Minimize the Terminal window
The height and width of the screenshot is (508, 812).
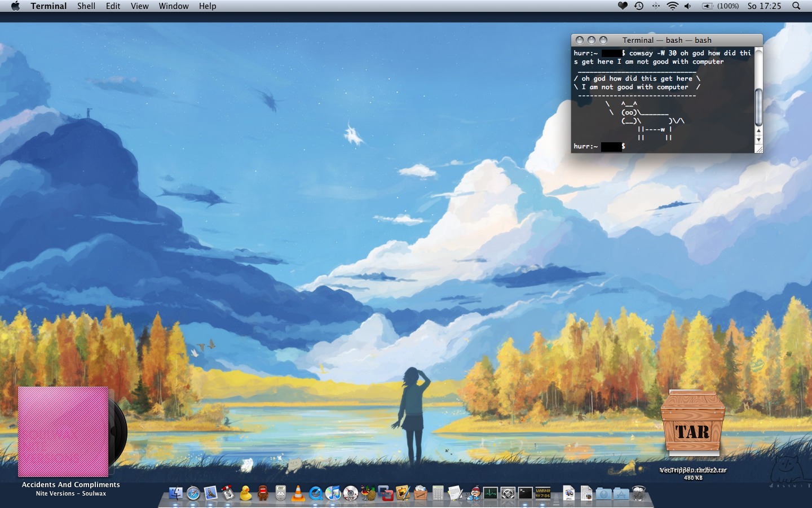(592, 40)
